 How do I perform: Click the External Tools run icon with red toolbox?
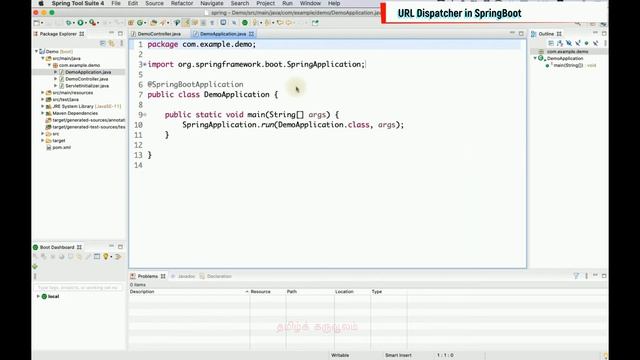click(x=93, y=23)
